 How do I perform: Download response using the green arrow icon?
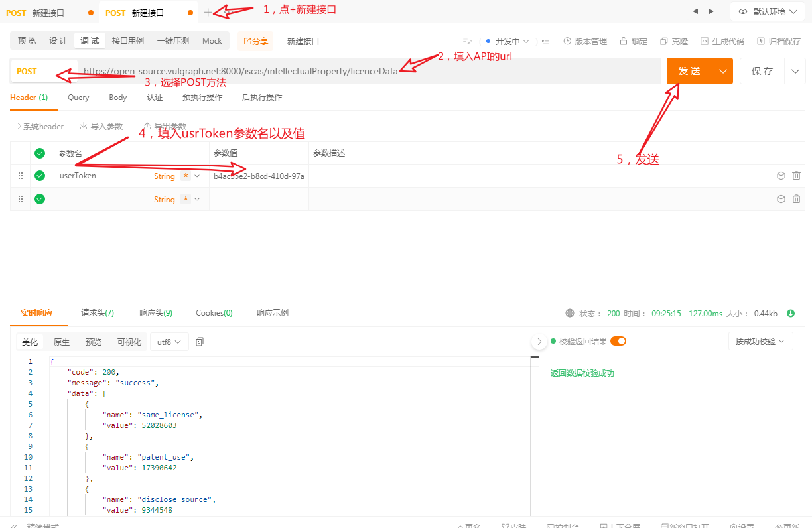pyautogui.click(x=791, y=313)
